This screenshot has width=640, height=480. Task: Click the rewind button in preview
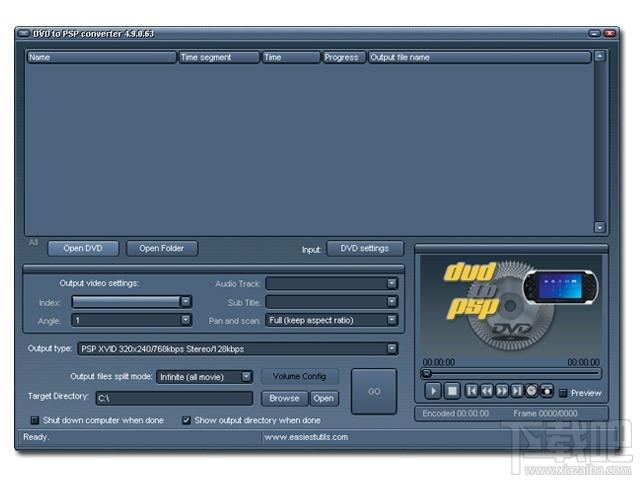pos(487,391)
